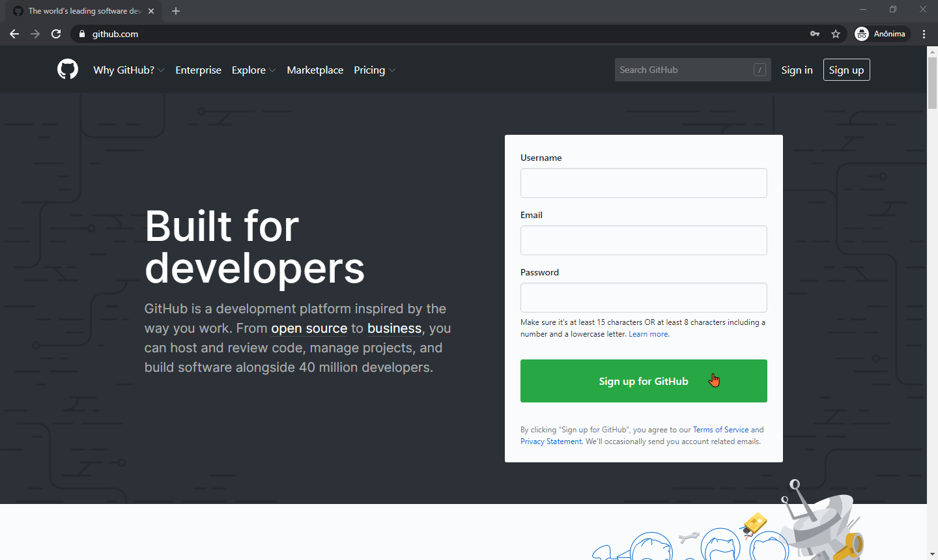Click the Password input field
Viewport: 938px width, 560px height.
pyautogui.click(x=644, y=298)
